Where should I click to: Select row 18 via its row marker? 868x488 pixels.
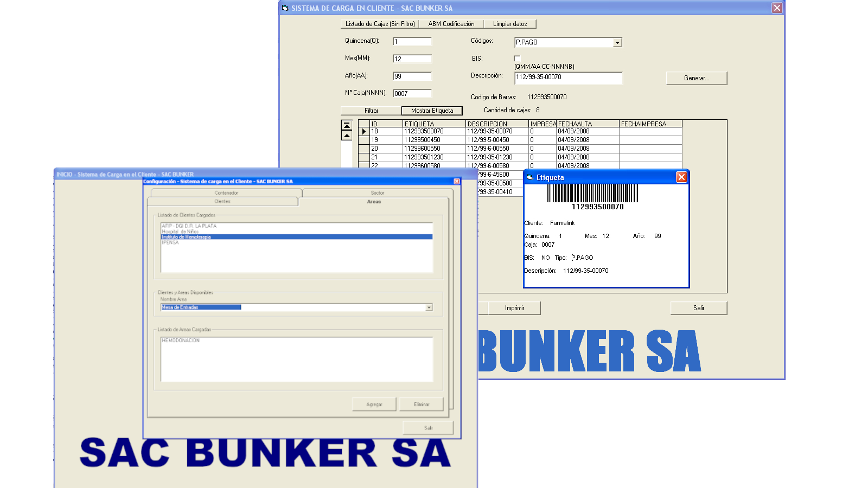point(363,131)
